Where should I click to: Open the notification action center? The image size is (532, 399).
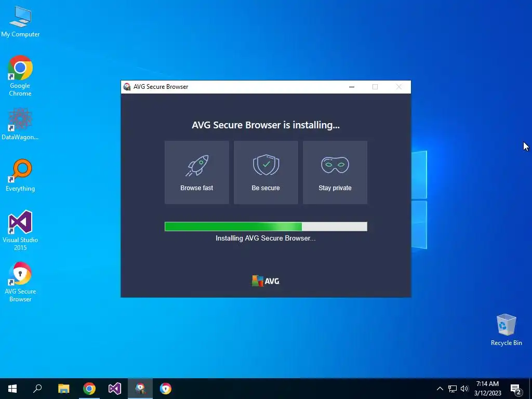point(516,389)
